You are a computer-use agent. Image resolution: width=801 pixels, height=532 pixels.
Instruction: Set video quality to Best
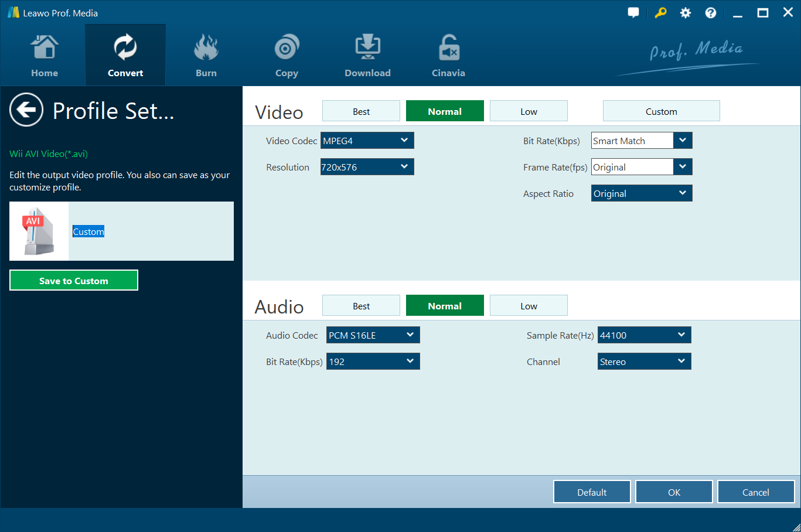361,111
